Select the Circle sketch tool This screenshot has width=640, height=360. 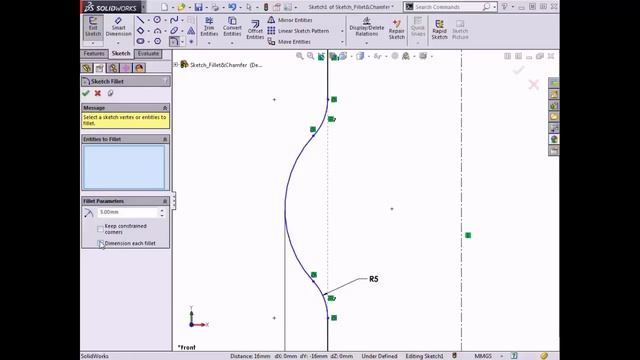[x=157, y=20]
